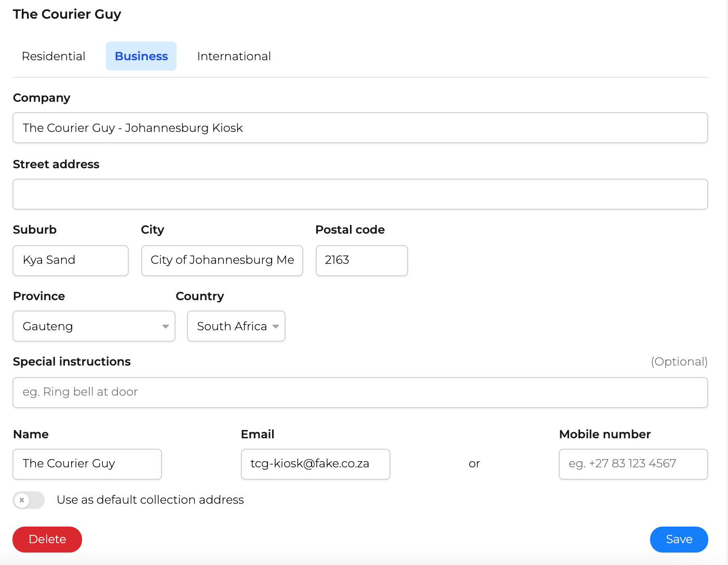Viewport: 728px width, 565px height.
Task: Click the City label
Action: tap(153, 230)
